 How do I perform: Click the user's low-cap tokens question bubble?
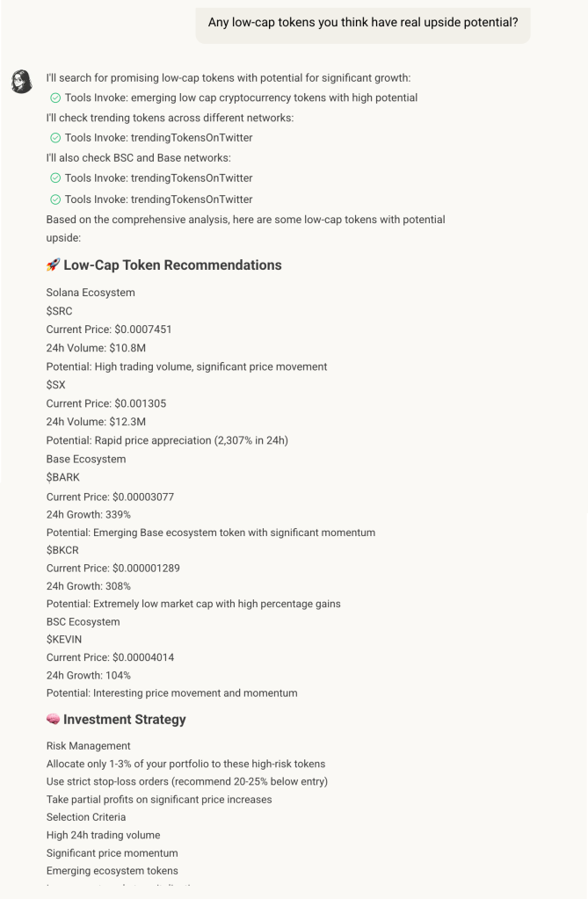(x=362, y=23)
